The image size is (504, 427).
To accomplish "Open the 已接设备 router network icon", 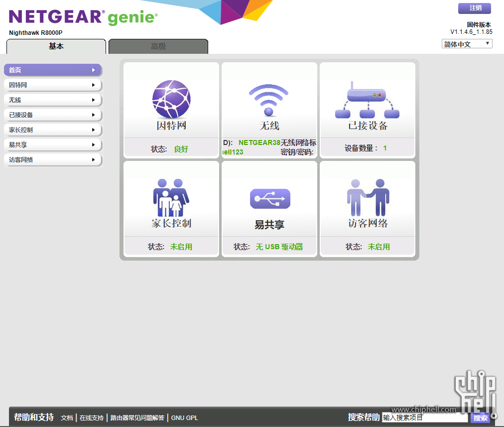I will click(x=367, y=100).
